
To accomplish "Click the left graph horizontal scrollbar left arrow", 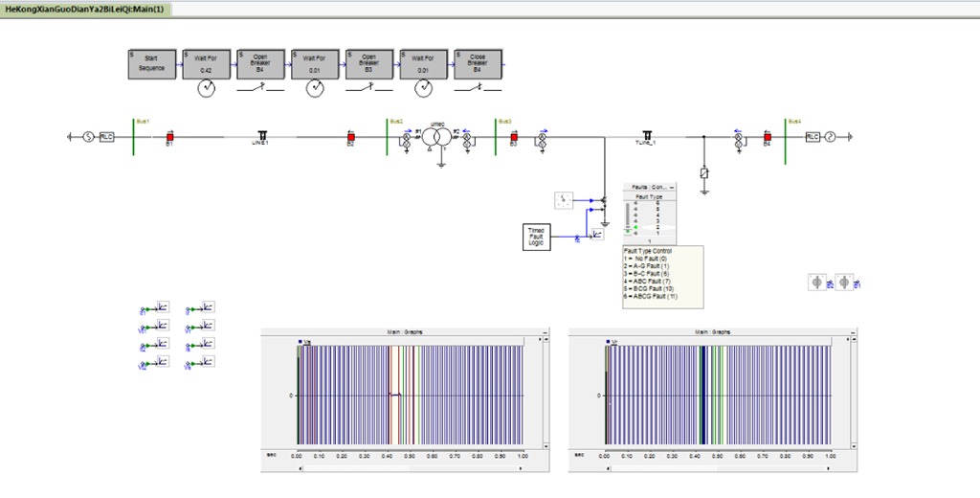I will [300, 468].
